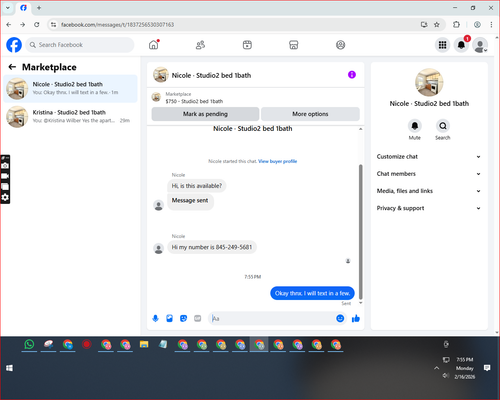Bookmark this page with the star icon
The image size is (500, 400).
pyautogui.click(x=437, y=25)
